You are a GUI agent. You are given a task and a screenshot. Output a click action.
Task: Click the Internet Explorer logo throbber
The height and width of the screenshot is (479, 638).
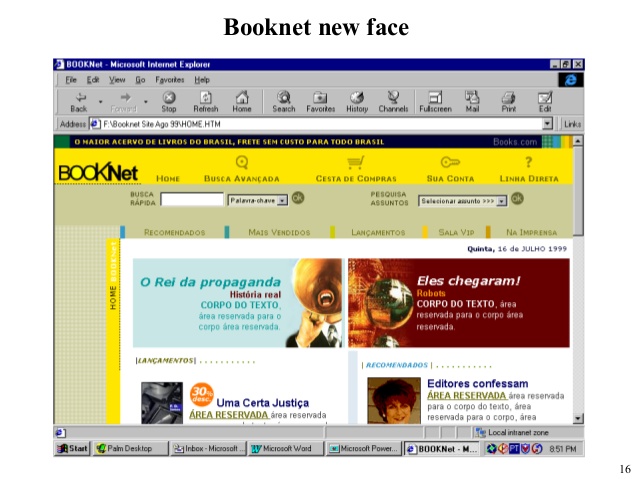pos(571,80)
